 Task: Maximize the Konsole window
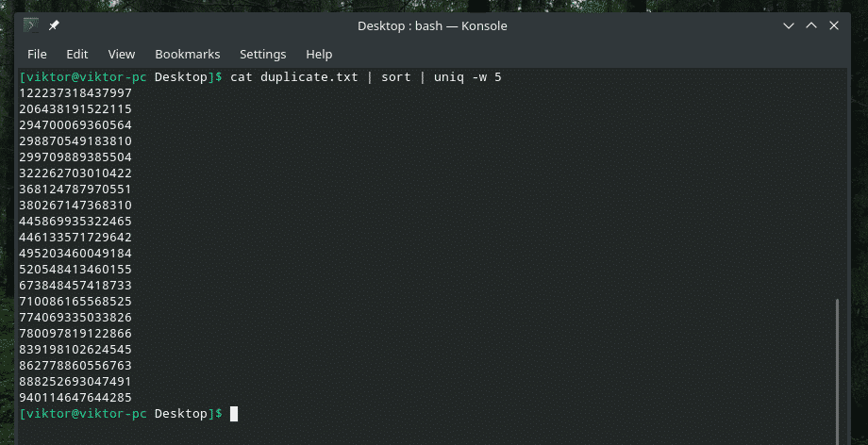point(811,26)
